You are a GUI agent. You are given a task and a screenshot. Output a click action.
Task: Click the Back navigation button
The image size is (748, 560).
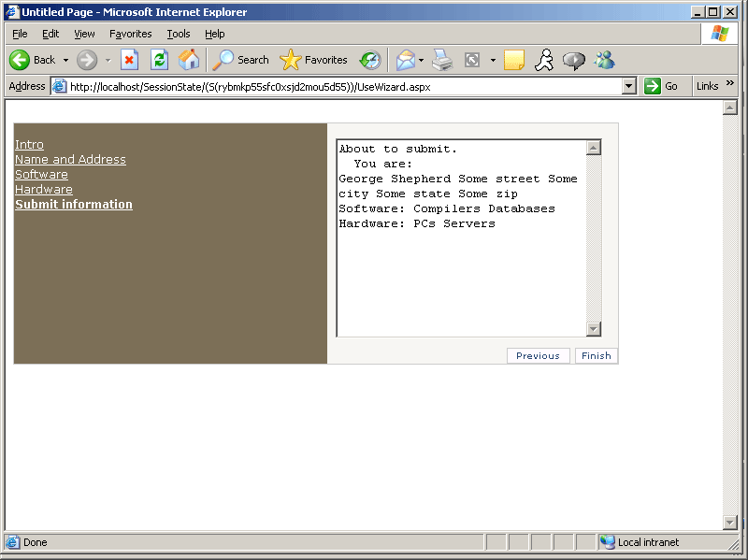tap(32, 60)
